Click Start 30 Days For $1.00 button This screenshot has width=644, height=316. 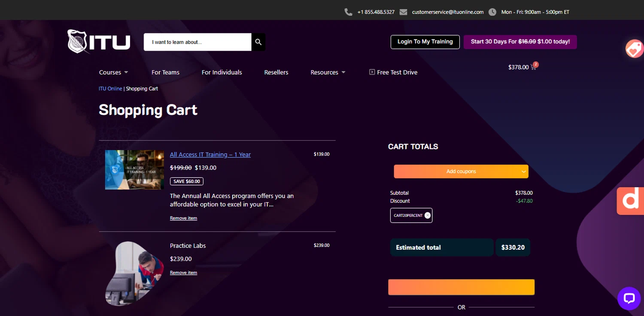pyautogui.click(x=520, y=42)
